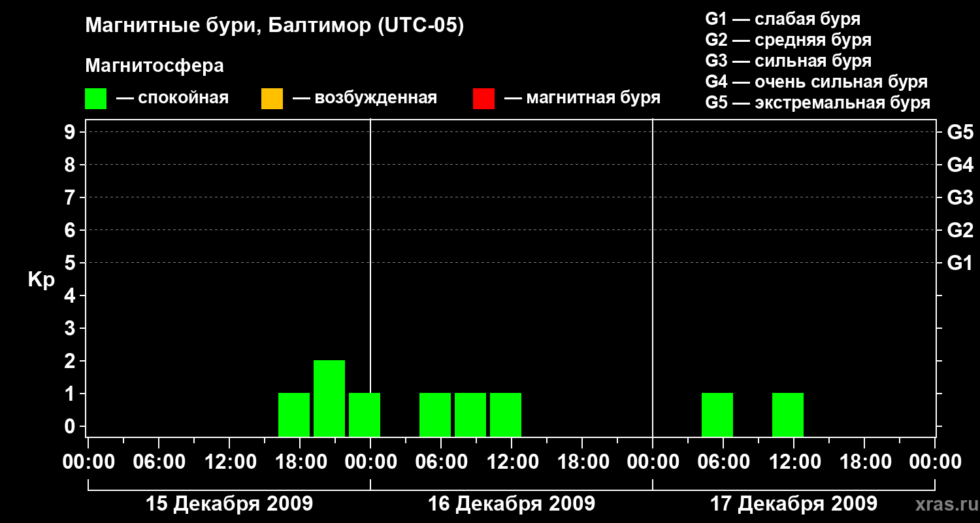Image resolution: width=980 pixels, height=523 pixels.
Task: Click 'G2 — средняя буря' legend line
Action: tap(788, 40)
